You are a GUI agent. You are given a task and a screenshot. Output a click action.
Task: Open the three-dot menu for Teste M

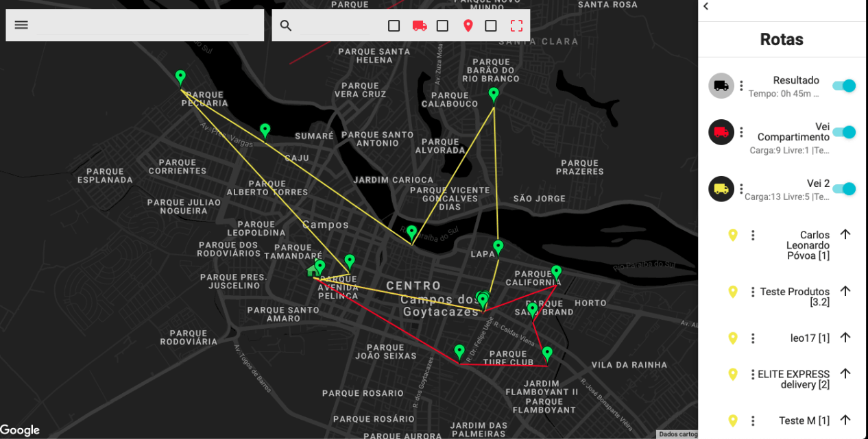click(753, 421)
